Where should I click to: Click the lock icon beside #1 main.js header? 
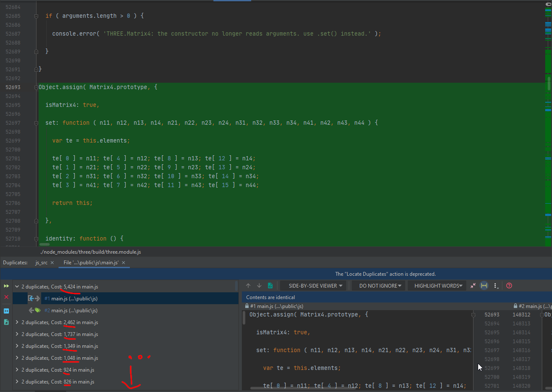[247, 306]
